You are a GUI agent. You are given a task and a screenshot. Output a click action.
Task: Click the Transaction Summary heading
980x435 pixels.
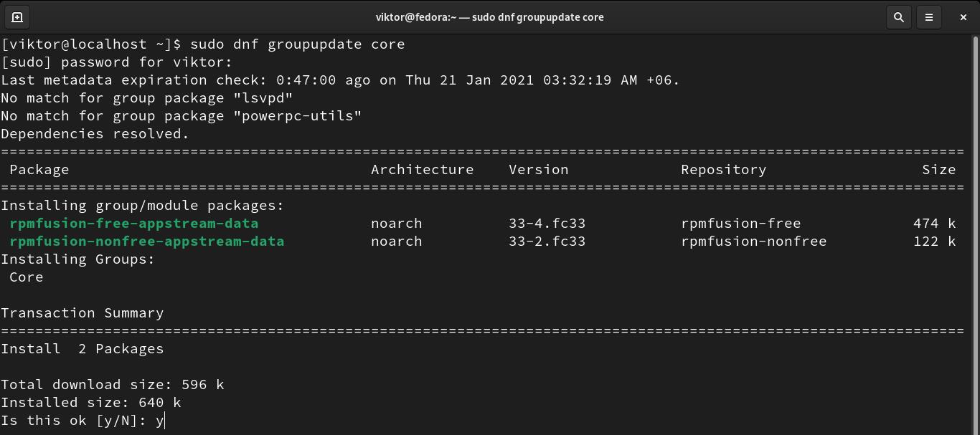pyautogui.click(x=82, y=313)
